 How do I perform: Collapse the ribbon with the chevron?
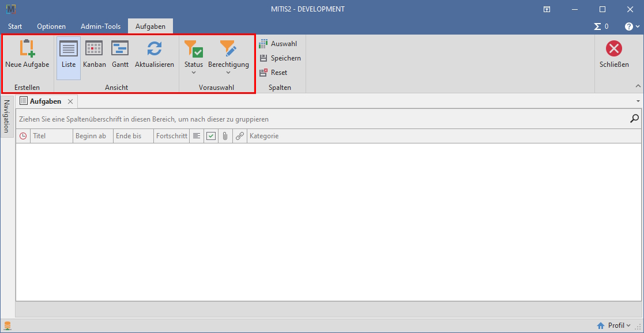[x=638, y=86]
